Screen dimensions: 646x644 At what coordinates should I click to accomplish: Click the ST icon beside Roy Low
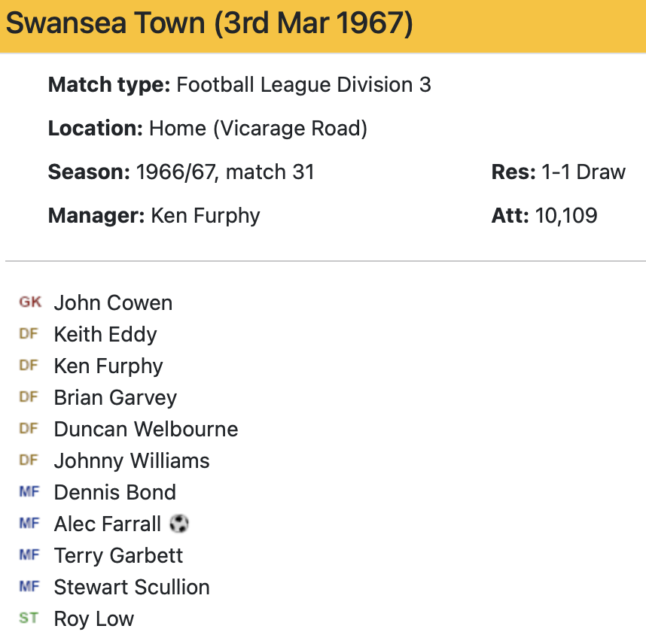tap(29, 618)
